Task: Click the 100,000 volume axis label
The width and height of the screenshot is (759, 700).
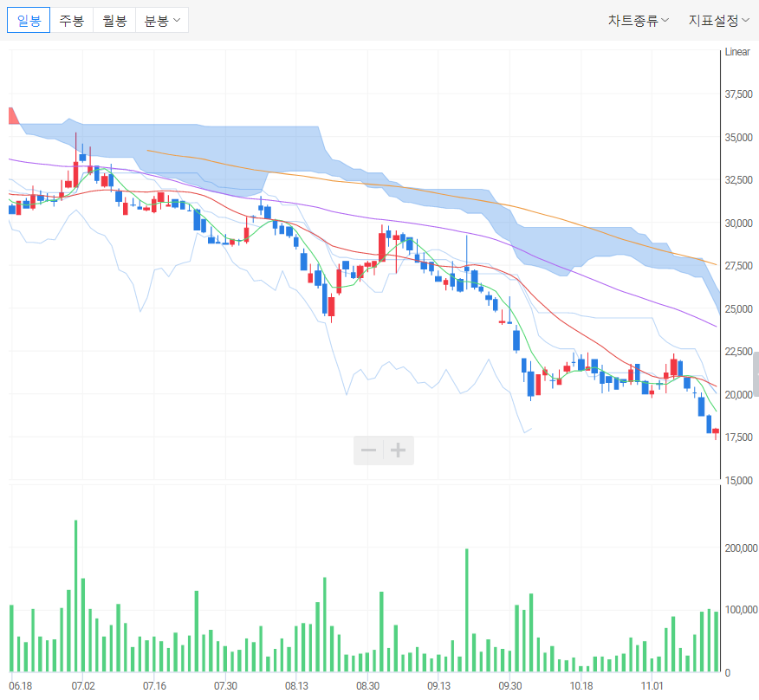Action: [741, 610]
